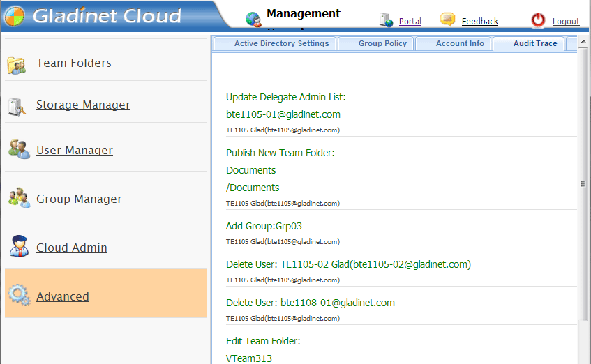
Task: Click the Feedback speech bubble icon
Action: 448,19
